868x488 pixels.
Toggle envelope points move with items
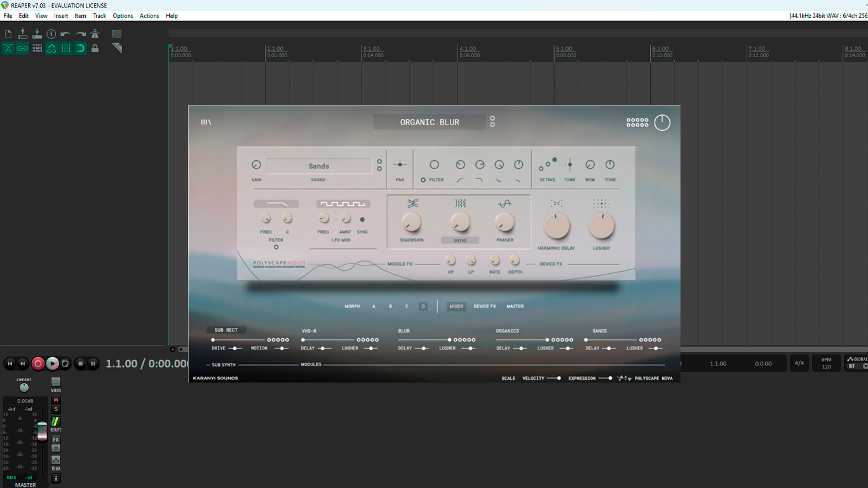[51, 48]
